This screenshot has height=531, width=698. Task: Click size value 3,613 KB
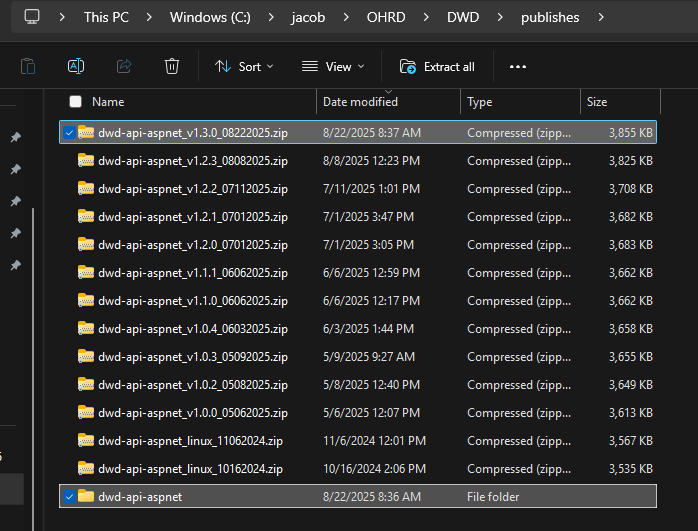click(630, 413)
